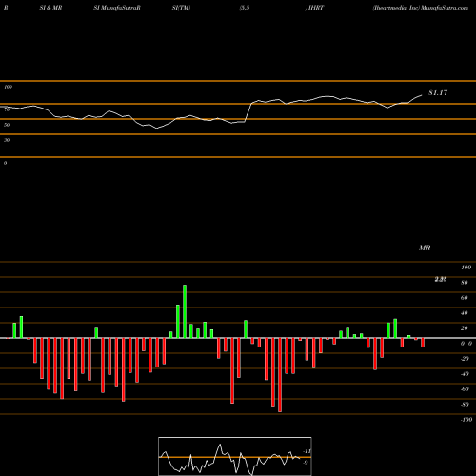476x476 pixels.
Task: Click the MR axis label 60
Action: (465, 298)
